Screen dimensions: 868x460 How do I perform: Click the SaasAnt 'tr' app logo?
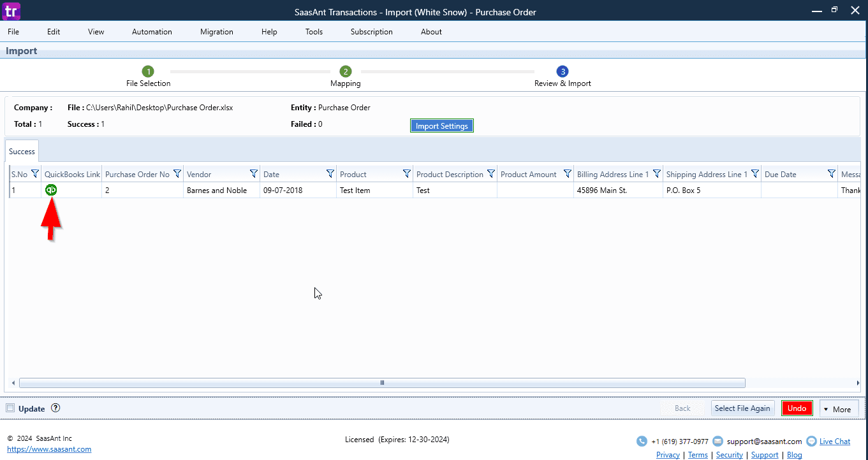point(11,11)
